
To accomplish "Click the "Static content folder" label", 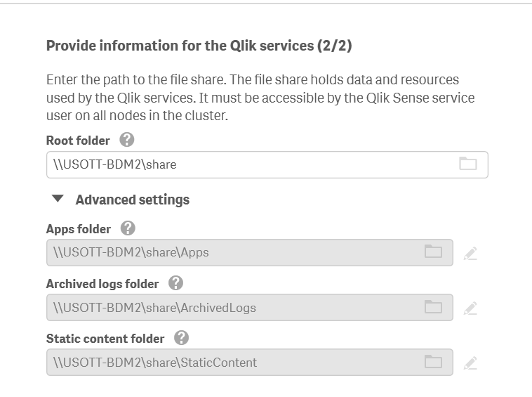I will [105, 339].
